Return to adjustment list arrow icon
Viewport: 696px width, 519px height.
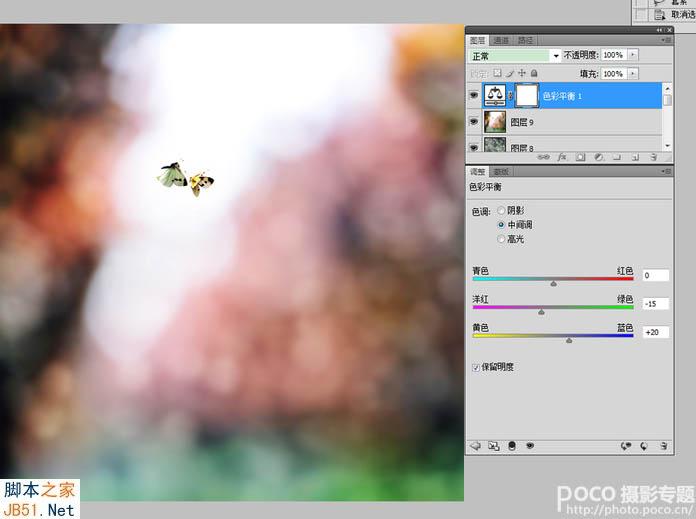(x=475, y=446)
